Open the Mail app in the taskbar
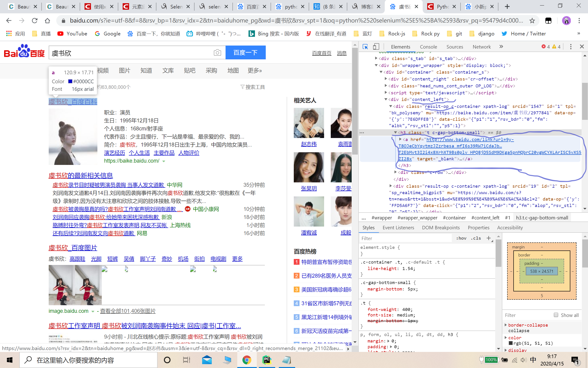Image resolution: width=588 pixels, height=368 pixels. [207, 360]
